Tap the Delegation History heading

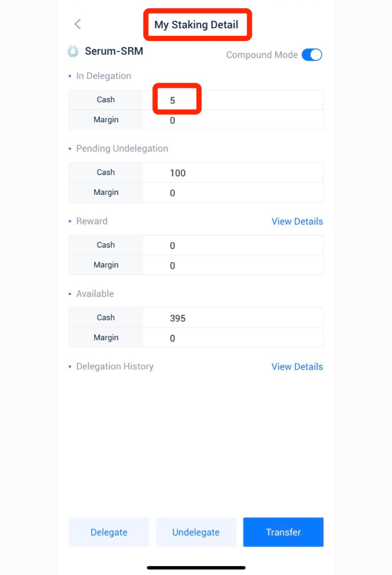click(115, 366)
